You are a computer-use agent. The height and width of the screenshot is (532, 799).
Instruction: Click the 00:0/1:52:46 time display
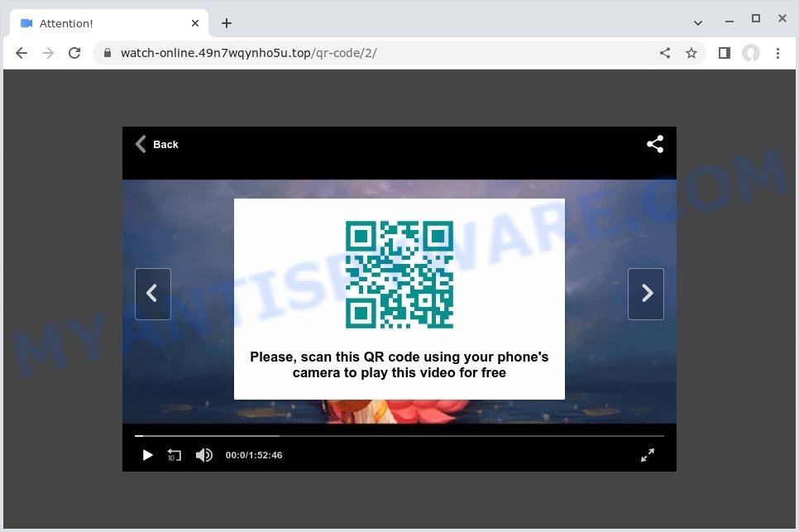pos(254,455)
